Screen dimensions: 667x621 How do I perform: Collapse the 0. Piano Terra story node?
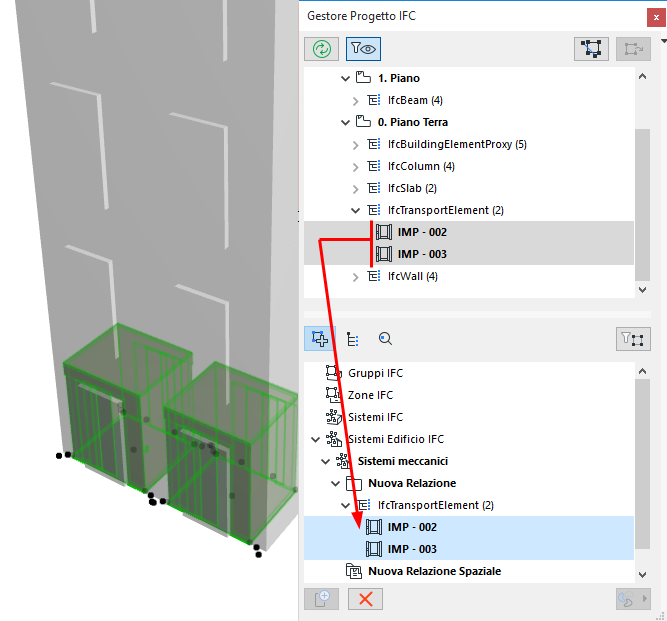345,122
